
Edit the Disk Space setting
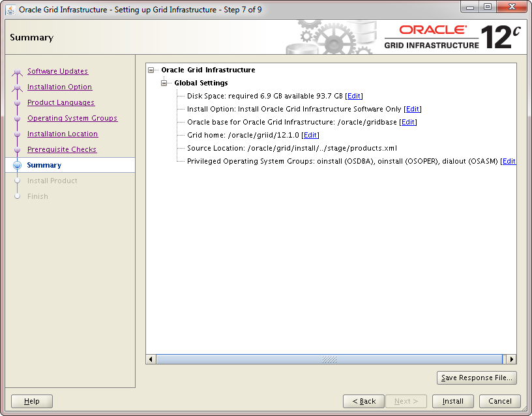click(354, 97)
